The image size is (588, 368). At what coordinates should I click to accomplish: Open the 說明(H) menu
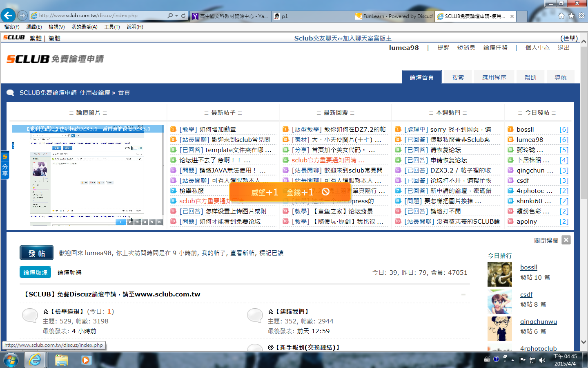(135, 27)
